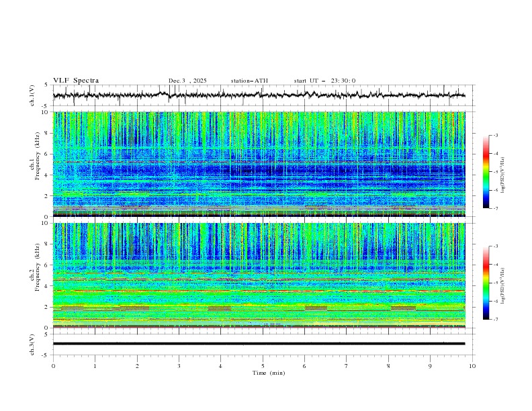This screenshot has height=411, width=532.
Task: Click the time axis tick label '6'
Action: [304, 366]
